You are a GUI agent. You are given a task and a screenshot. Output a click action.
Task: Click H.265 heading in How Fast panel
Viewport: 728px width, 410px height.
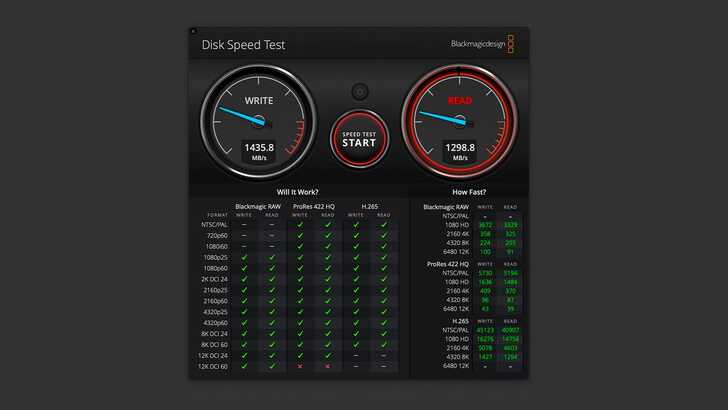460,321
